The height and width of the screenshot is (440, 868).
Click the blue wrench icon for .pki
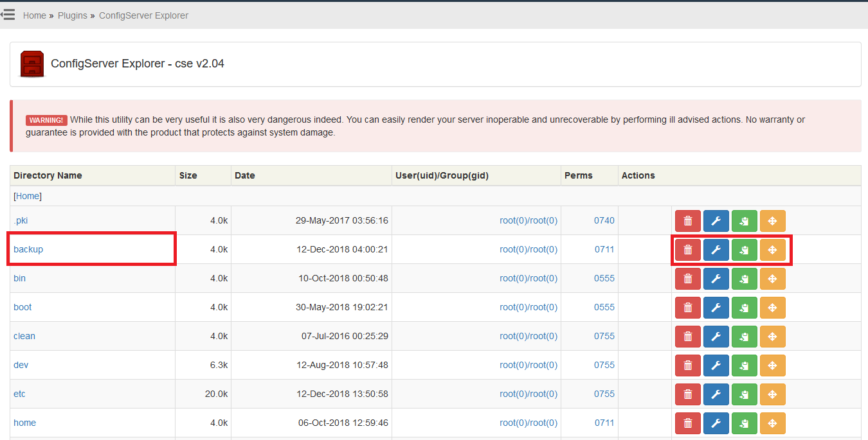click(716, 221)
